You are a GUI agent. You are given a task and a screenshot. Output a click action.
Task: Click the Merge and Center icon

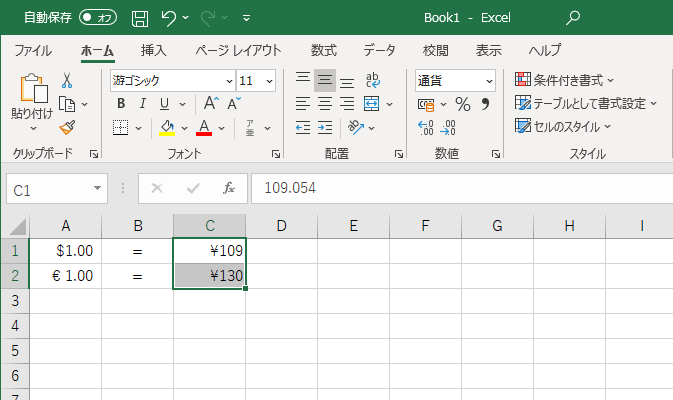pos(371,103)
